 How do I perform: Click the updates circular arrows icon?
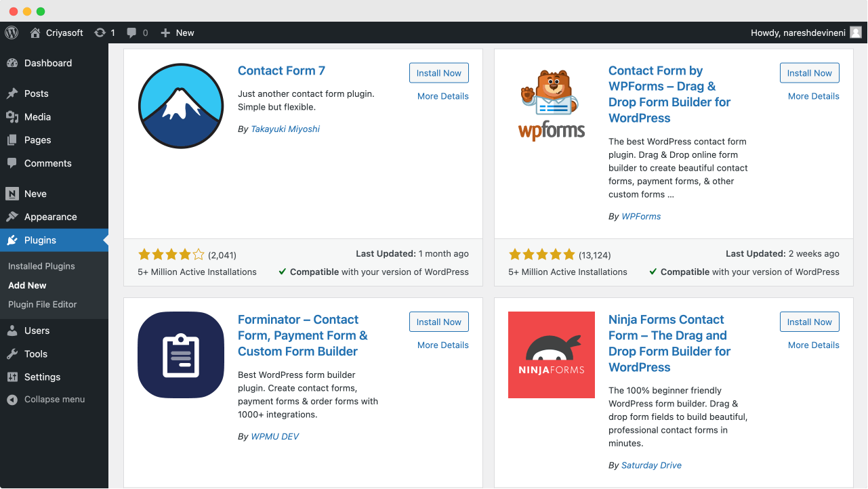100,33
